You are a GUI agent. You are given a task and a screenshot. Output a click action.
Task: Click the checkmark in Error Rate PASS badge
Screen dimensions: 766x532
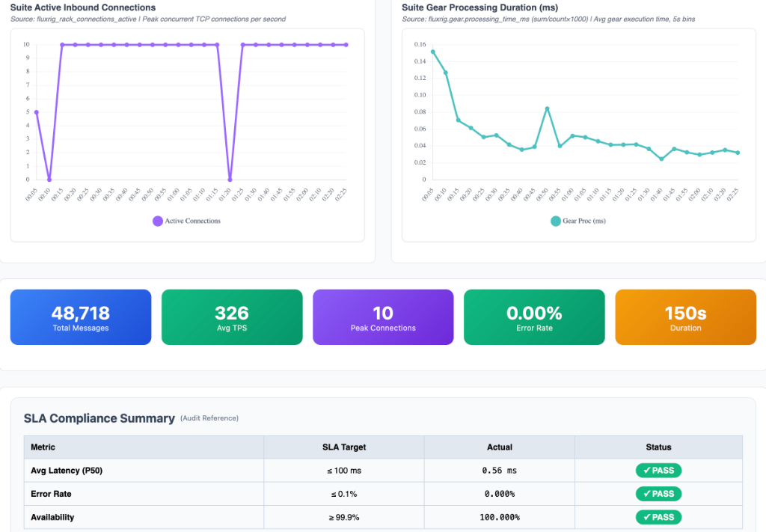[644, 494]
